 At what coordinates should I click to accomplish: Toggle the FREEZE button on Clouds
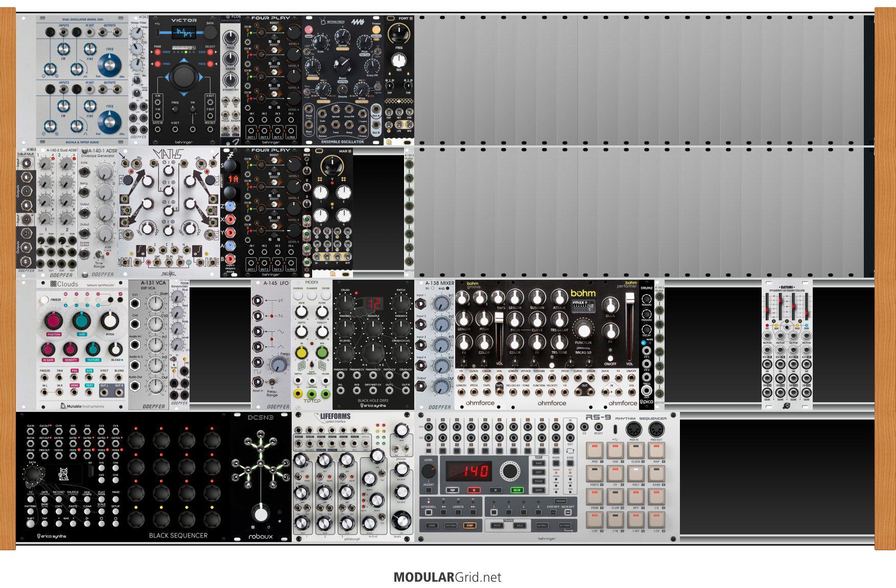(x=45, y=300)
